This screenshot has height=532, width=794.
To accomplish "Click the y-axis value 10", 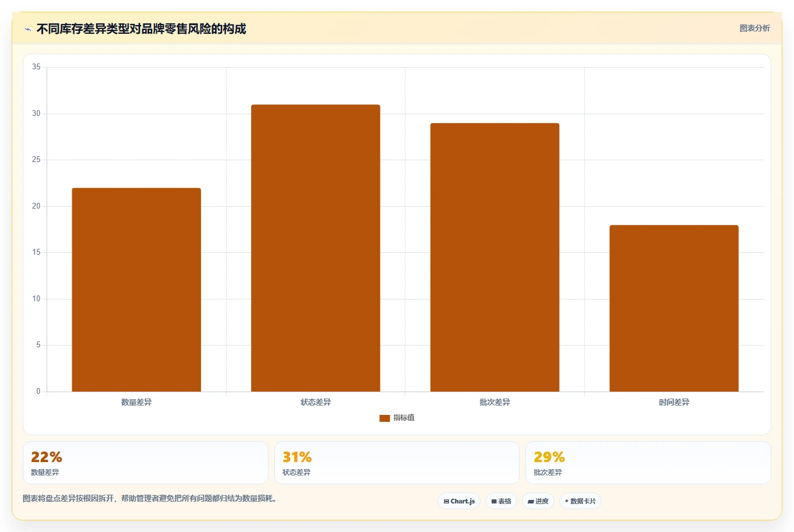I will (x=36, y=298).
